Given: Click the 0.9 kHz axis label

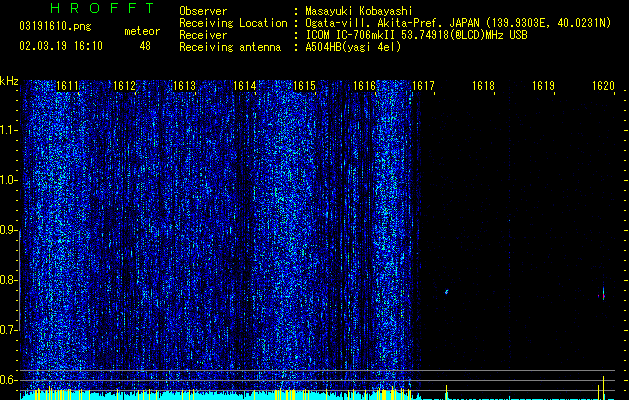Looking at the screenshot, I should pyautogui.click(x=9, y=230).
